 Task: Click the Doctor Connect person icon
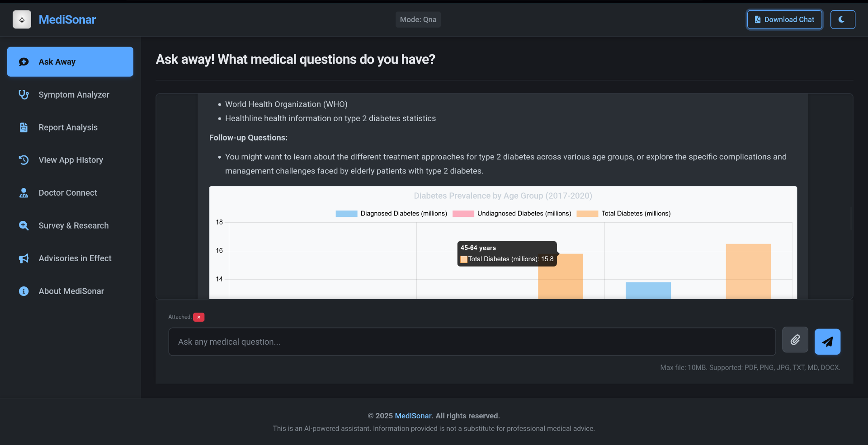click(x=24, y=193)
